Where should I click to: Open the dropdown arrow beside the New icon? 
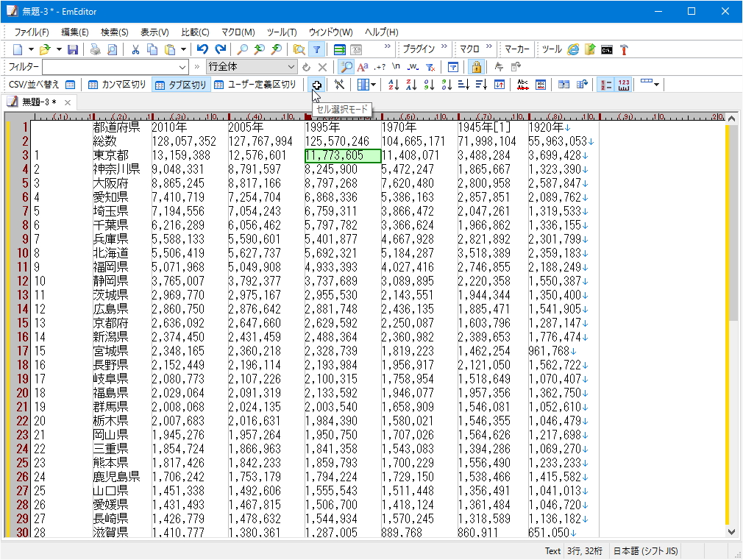[x=31, y=49]
